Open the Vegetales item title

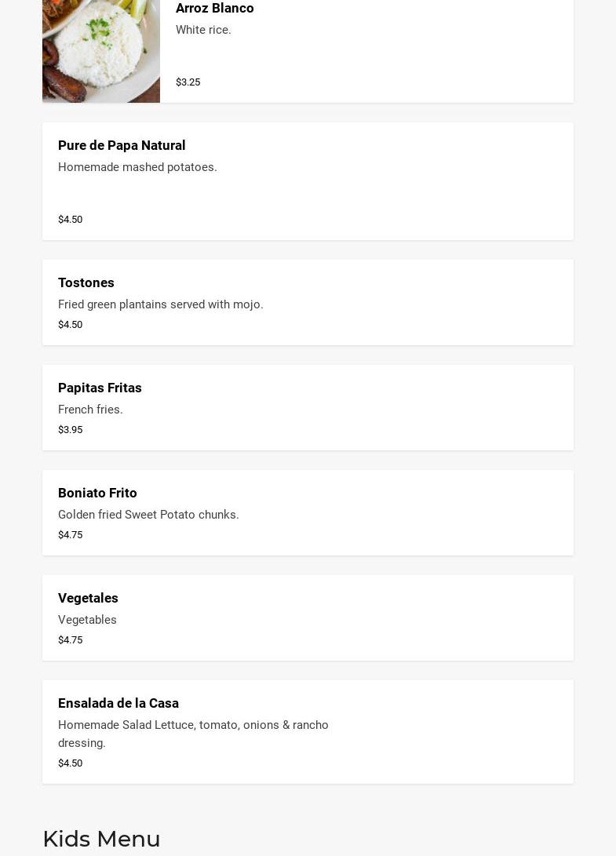pyautogui.click(x=88, y=598)
